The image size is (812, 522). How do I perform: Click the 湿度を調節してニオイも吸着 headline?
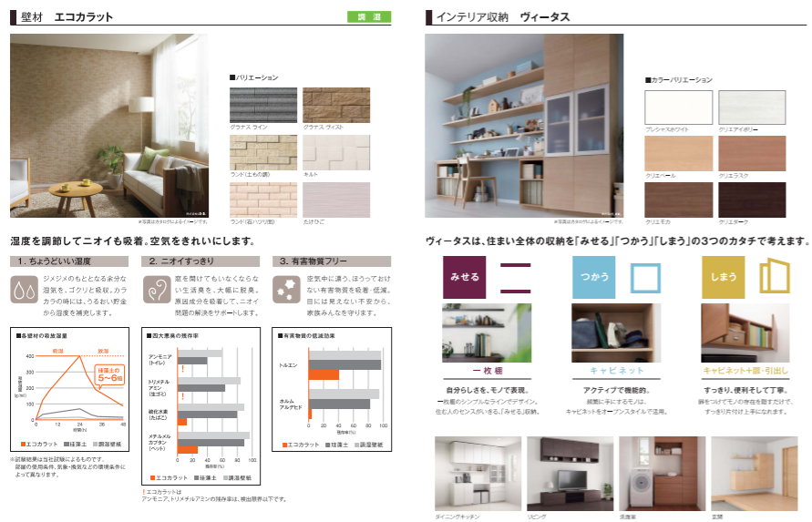click(x=132, y=241)
